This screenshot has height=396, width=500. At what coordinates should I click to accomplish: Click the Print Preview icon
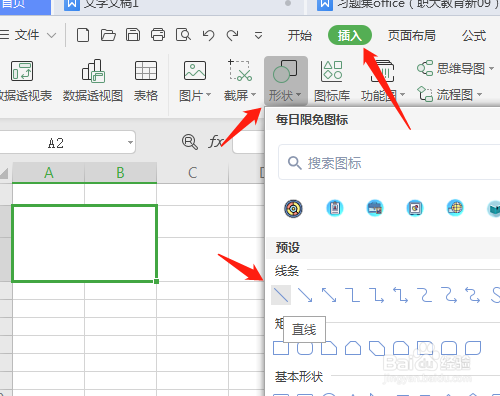(183, 35)
